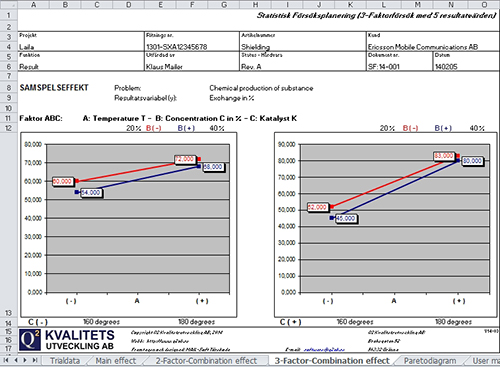
Task: Click 'Resultatsvariabel (y):' label cell
Action: coord(145,98)
